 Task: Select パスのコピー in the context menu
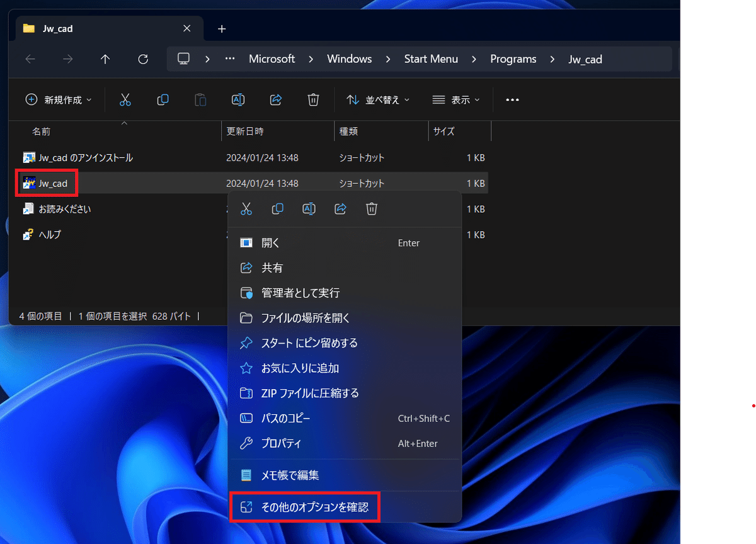[345, 418]
